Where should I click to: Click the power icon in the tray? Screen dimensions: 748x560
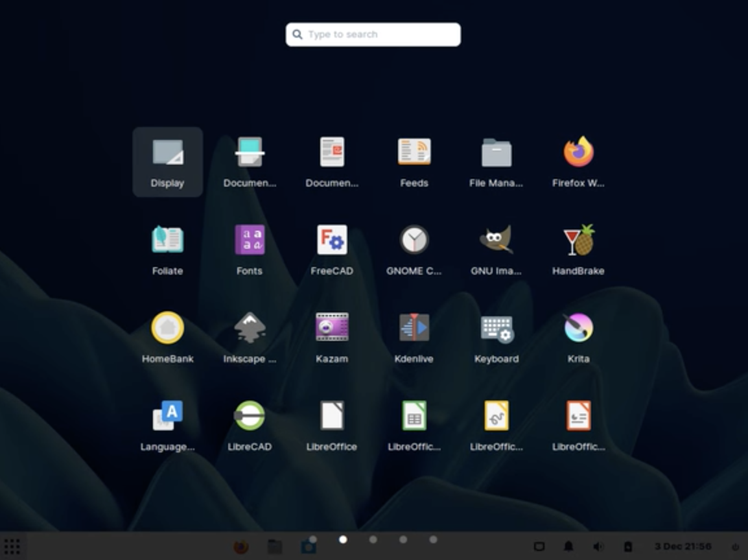[736, 546]
